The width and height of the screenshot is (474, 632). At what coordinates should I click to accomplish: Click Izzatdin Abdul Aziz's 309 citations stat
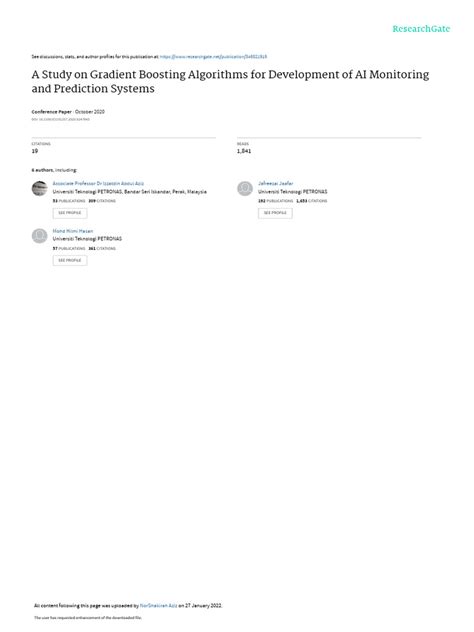[102, 201]
